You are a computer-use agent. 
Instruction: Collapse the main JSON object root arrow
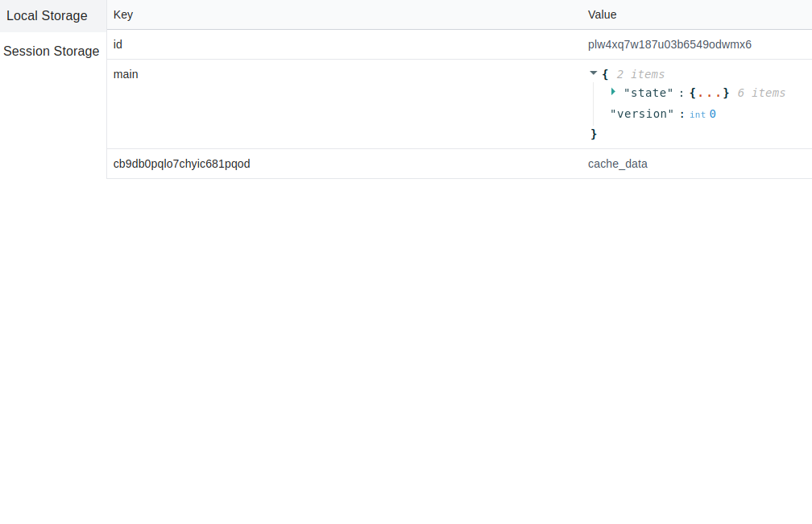pos(594,73)
